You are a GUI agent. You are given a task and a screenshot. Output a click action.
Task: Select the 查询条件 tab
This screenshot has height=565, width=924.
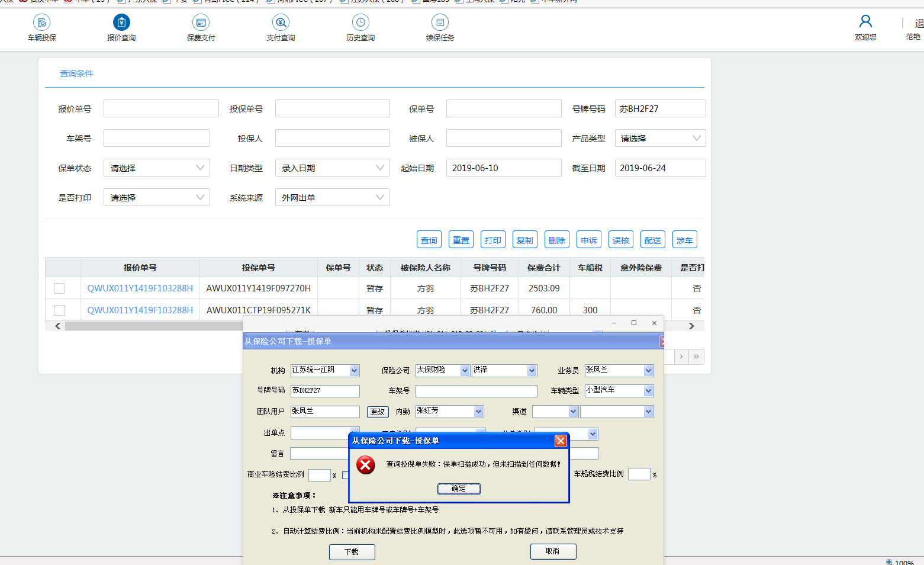(x=76, y=73)
